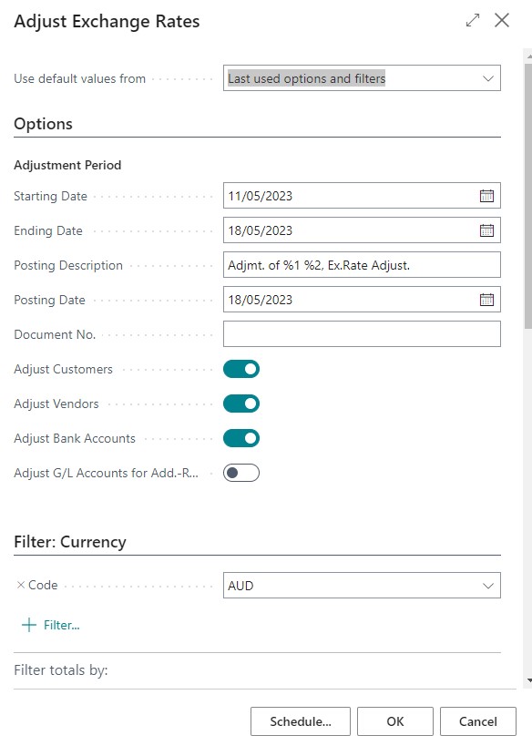Switch off the Adjust Bank Accounts toggle
The height and width of the screenshot is (756, 532).
[241, 438]
